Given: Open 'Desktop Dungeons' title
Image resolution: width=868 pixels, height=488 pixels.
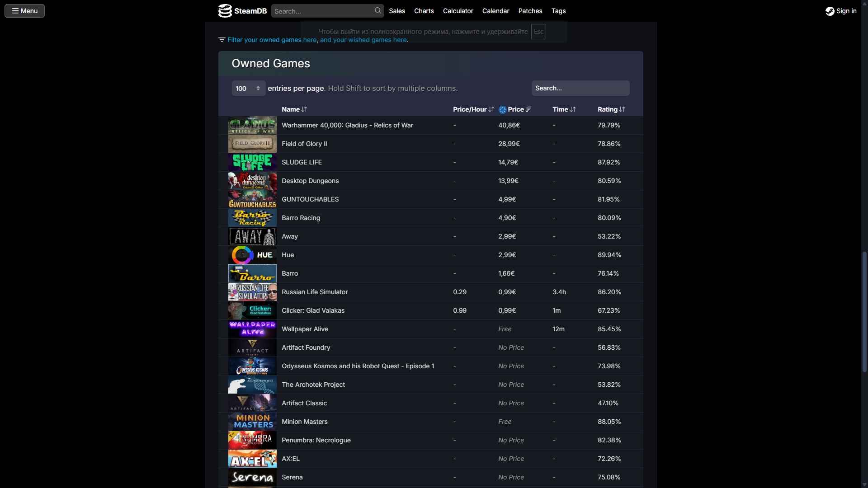Looking at the screenshot, I should click(x=310, y=181).
